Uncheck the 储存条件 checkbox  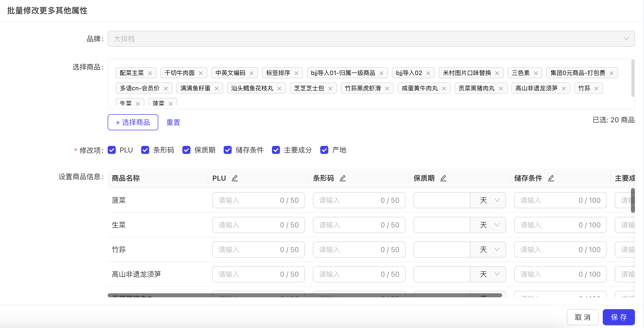point(228,150)
